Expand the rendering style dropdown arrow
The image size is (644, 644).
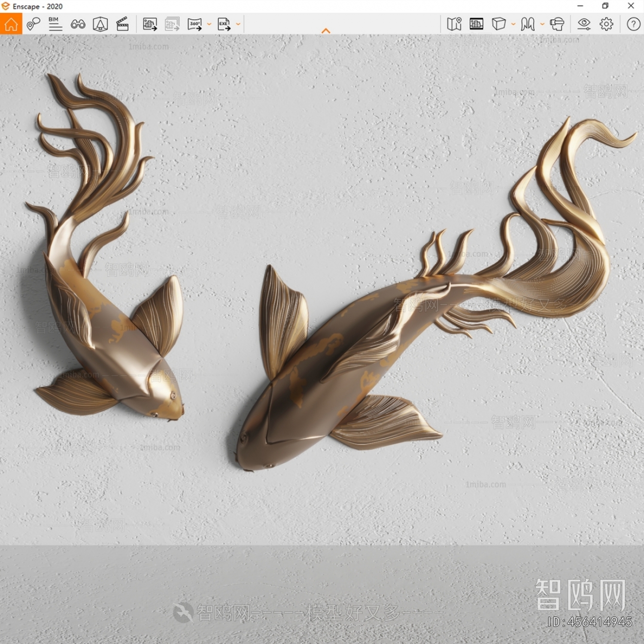pyautogui.click(x=542, y=24)
